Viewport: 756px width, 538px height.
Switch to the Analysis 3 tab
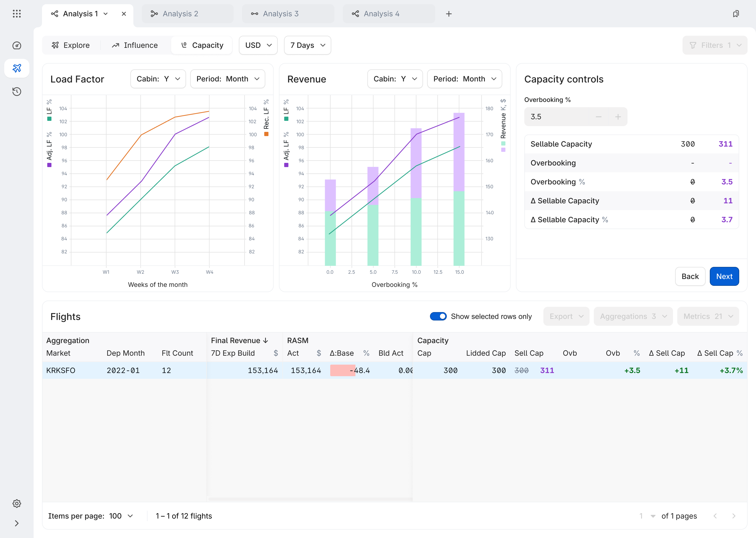point(287,14)
